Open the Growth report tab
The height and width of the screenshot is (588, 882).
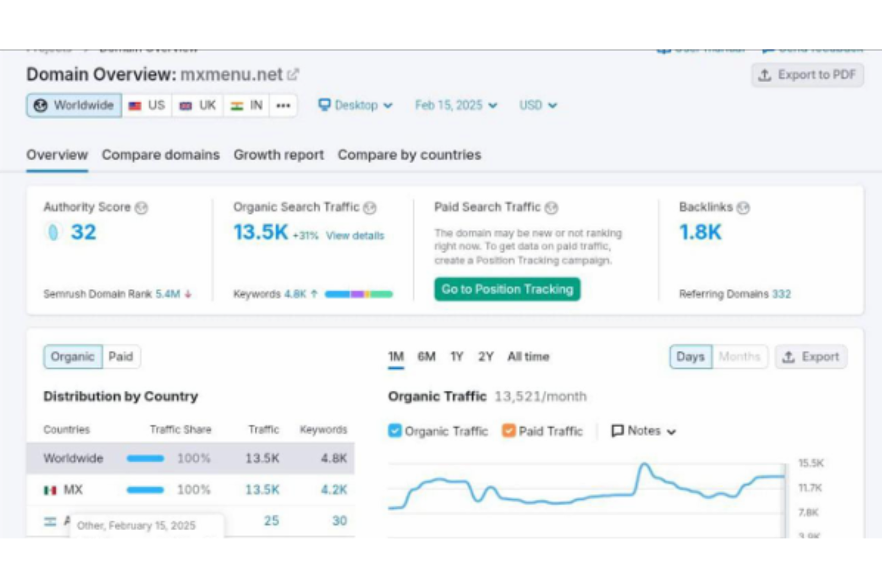pyautogui.click(x=278, y=155)
